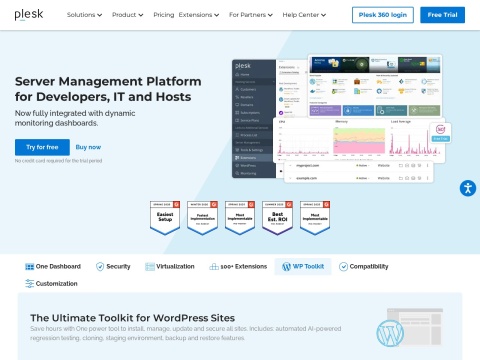
Task: Expand the Product menu
Action: [x=128, y=15]
